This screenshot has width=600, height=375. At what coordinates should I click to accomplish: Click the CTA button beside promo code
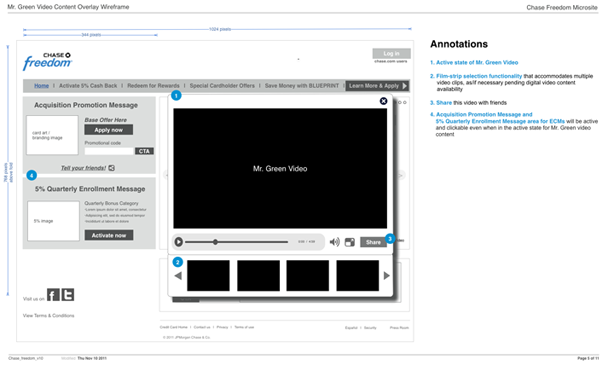click(144, 151)
